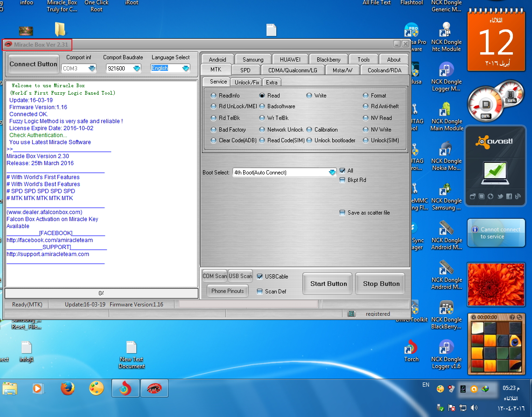Click the 0% progress bar
Viewport: 532px width, 417px height.
[101, 293]
